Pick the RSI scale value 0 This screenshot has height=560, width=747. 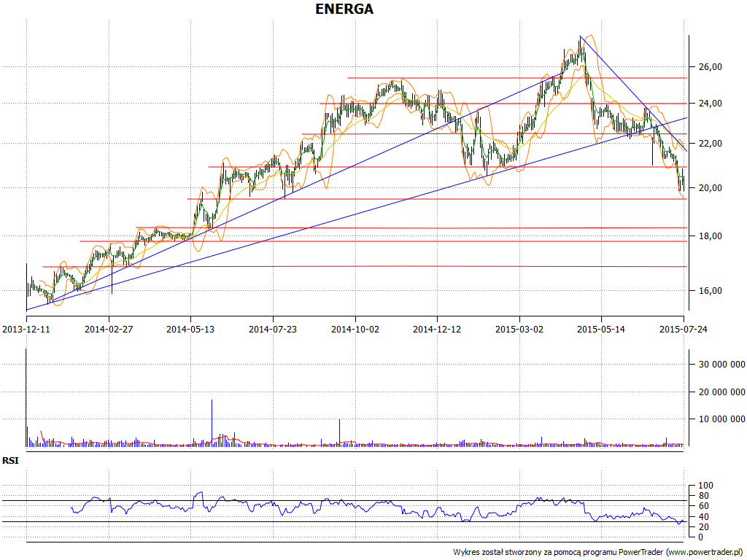700,537
